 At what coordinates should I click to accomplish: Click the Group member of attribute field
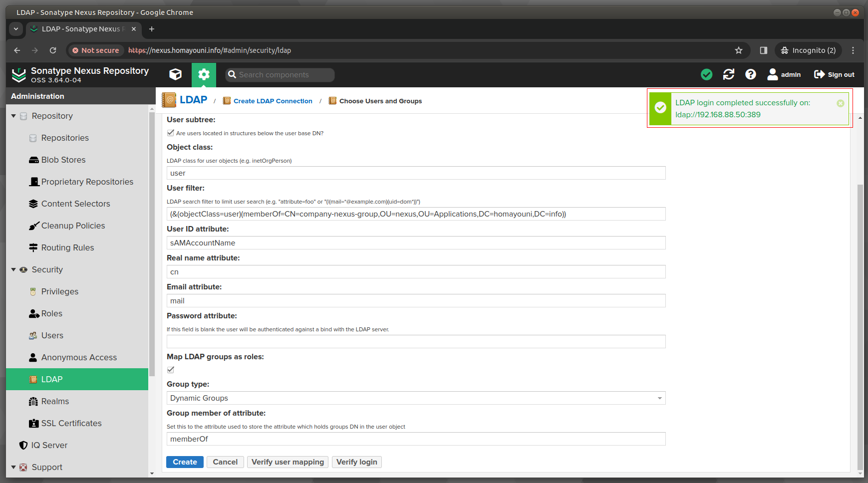coord(416,439)
